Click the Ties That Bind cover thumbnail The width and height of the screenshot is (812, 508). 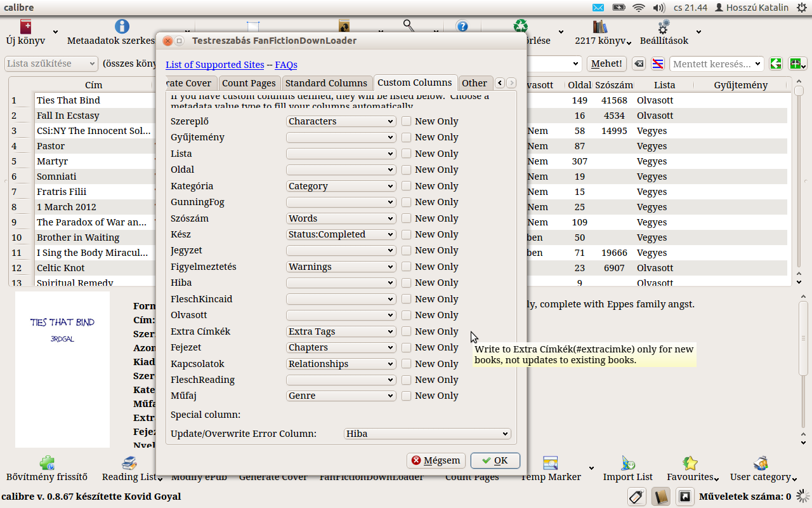coord(62,368)
